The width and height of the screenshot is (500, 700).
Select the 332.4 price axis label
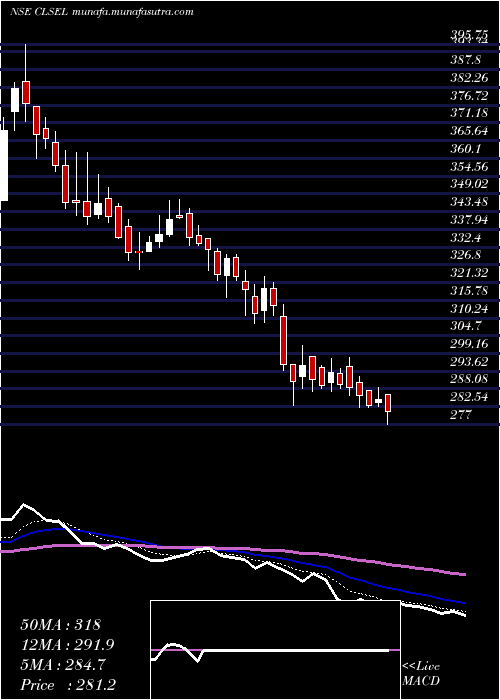[465, 237]
